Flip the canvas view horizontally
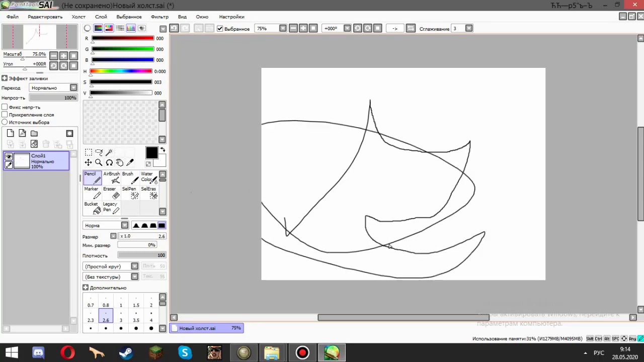 (411, 28)
